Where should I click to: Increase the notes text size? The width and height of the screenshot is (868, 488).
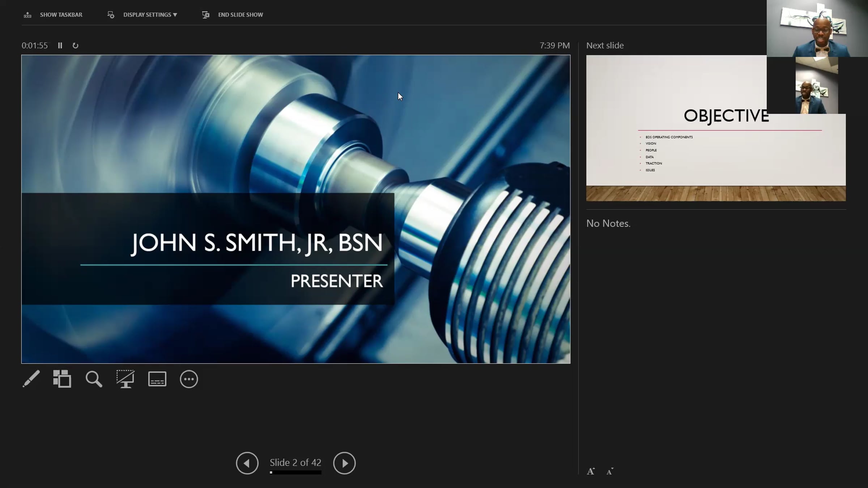tap(591, 471)
